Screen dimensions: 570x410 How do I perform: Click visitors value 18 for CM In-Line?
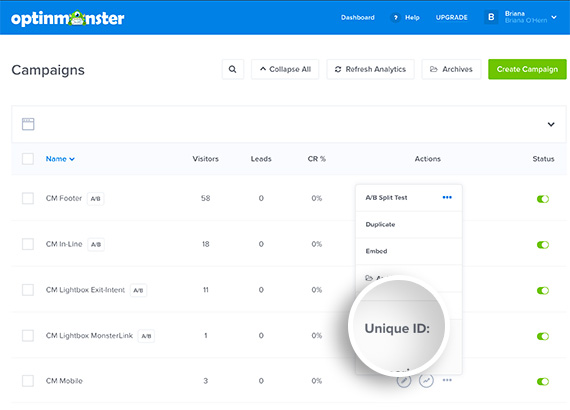(x=205, y=244)
